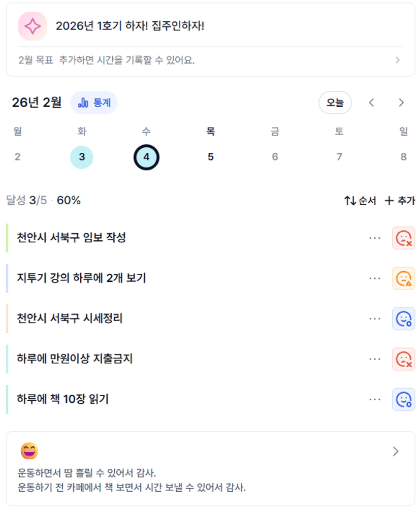
Task: Expand the 2월 목표 row chevron
Action: pos(398,60)
